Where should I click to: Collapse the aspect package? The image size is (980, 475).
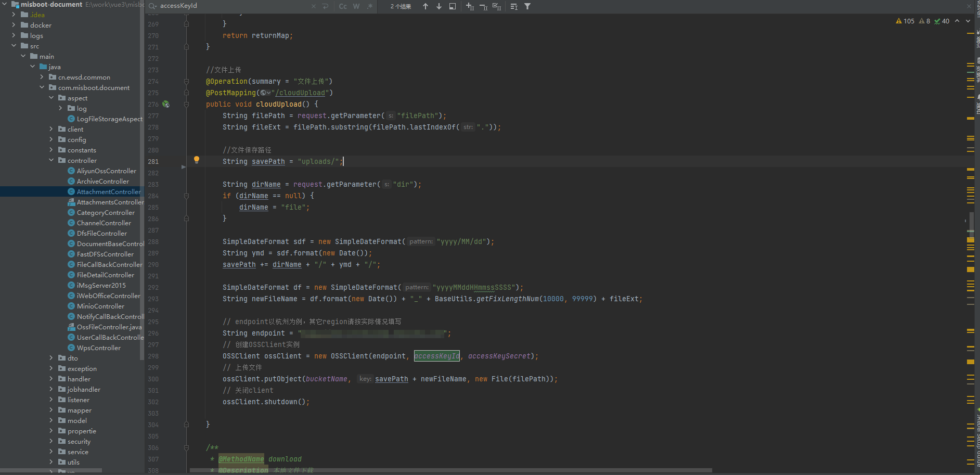[51, 98]
